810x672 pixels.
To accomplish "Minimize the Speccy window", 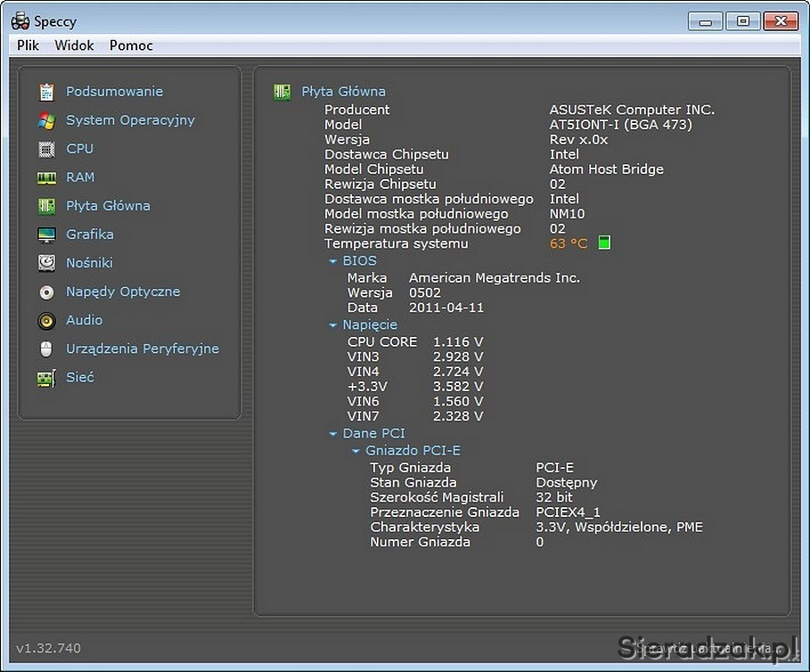I will pyautogui.click(x=706, y=21).
